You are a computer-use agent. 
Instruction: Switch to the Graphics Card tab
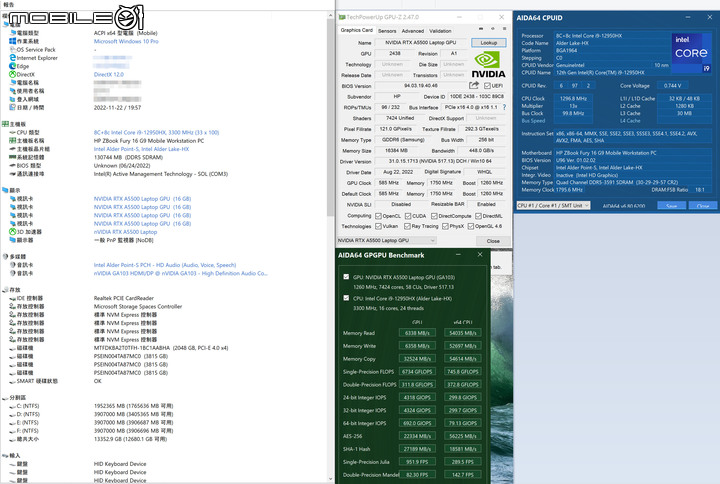[357, 30]
